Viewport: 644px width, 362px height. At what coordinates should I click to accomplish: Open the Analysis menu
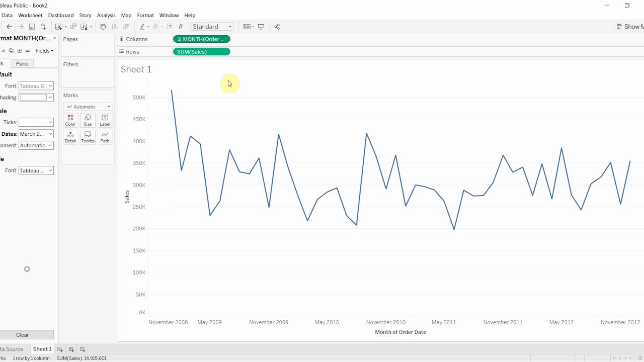coord(106,15)
